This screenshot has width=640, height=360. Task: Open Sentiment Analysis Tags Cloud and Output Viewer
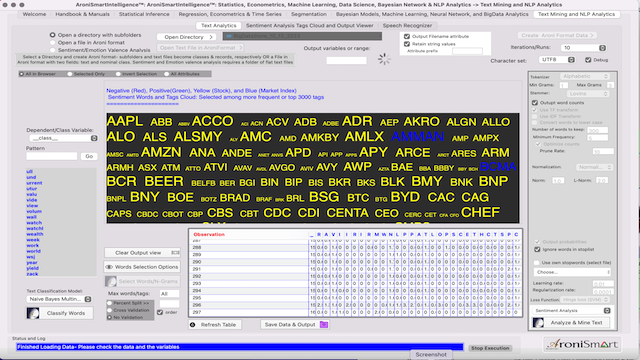pyautogui.click(x=309, y=25)
